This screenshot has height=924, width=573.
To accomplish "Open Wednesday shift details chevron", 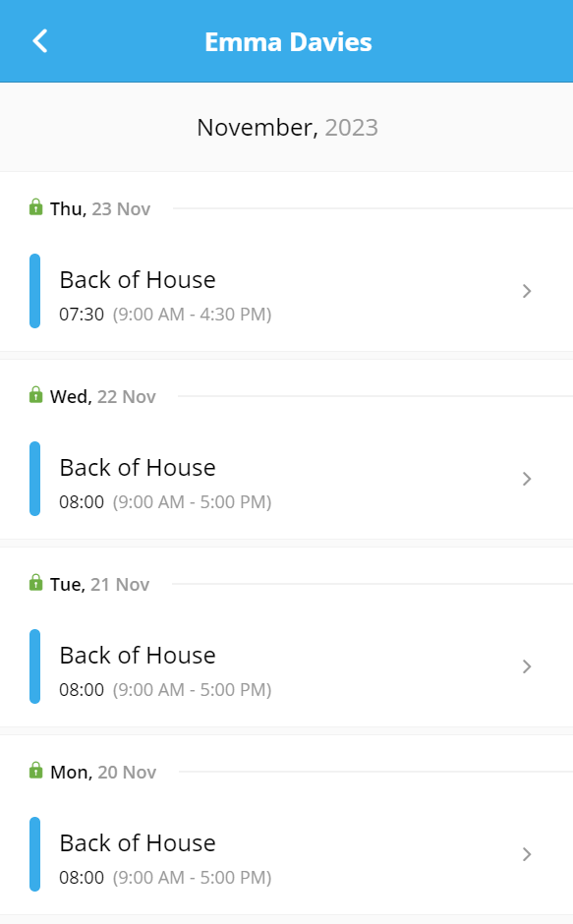I will click(527, 479).
